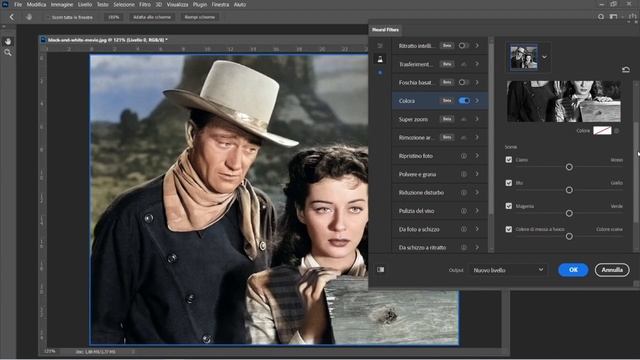Click the round icon next to Colora swatch
The height and width of the screenshot is (360, 640).
(617, 131)
